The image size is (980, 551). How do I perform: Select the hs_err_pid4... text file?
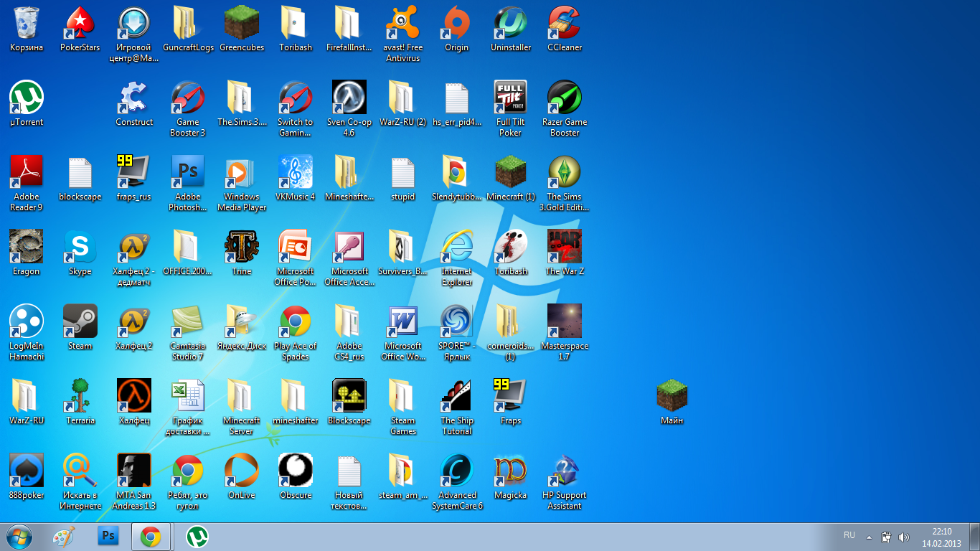tap(457, 98)
